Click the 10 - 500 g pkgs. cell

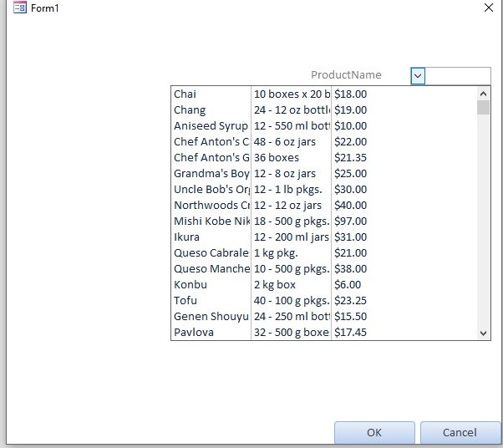(x=292, y=269)
